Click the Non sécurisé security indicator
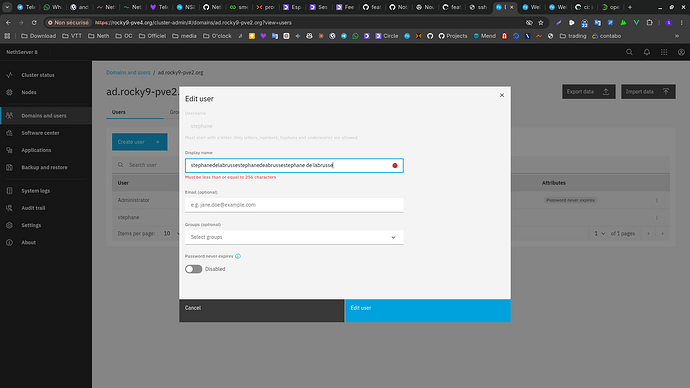690x388 pixels. [x=68, y=22]
